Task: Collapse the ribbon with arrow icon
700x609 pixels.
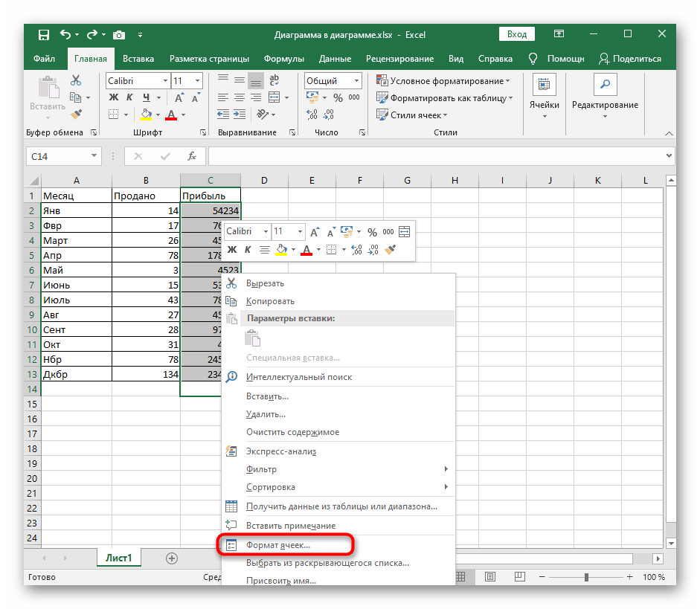Action: (x=669, y=133)
